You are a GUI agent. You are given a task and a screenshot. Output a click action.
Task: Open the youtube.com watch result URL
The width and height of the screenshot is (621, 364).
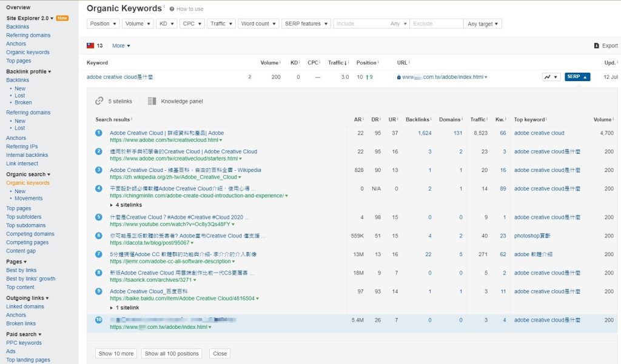[x=170, y=224]
